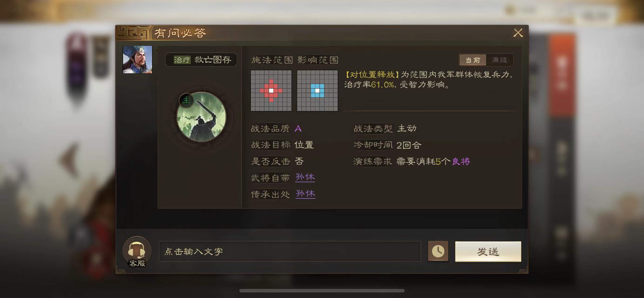The image size is (644, 298).
Task: Open the 孙休 link beside 武将自带
Action: click(305, 177)
